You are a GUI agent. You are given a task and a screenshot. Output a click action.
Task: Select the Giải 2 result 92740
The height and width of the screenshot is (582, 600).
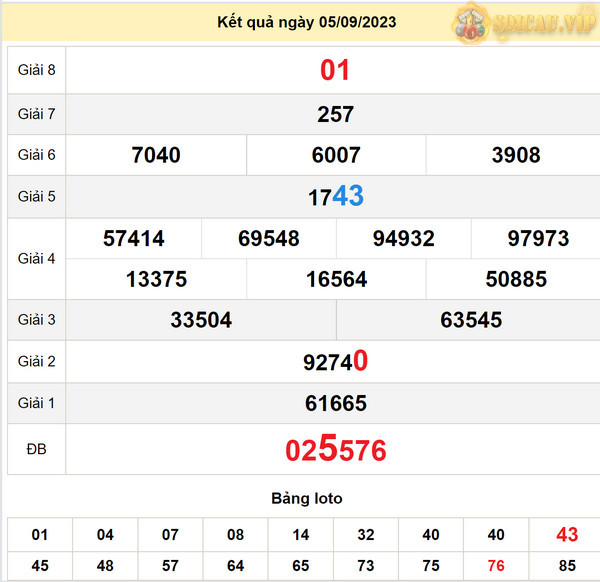pyautogui.click(x=335, y=362)
